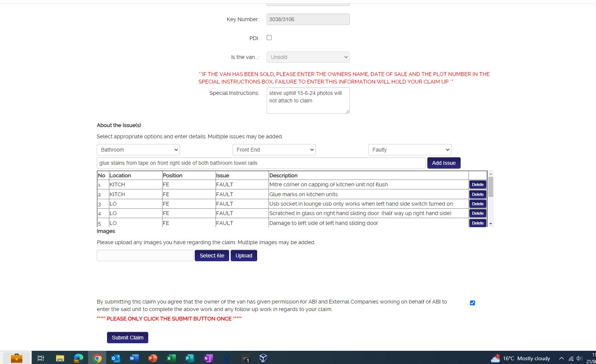Launch Microsoft Edge from the taskbar
Screen dimensions: 596x364
point(79,358)
